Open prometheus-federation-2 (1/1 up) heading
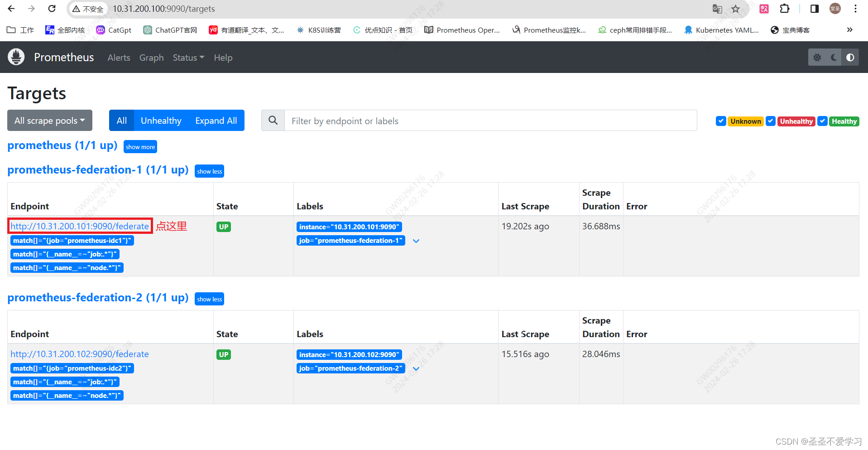This screenshot has height=450, width=868. click(98, 298)
